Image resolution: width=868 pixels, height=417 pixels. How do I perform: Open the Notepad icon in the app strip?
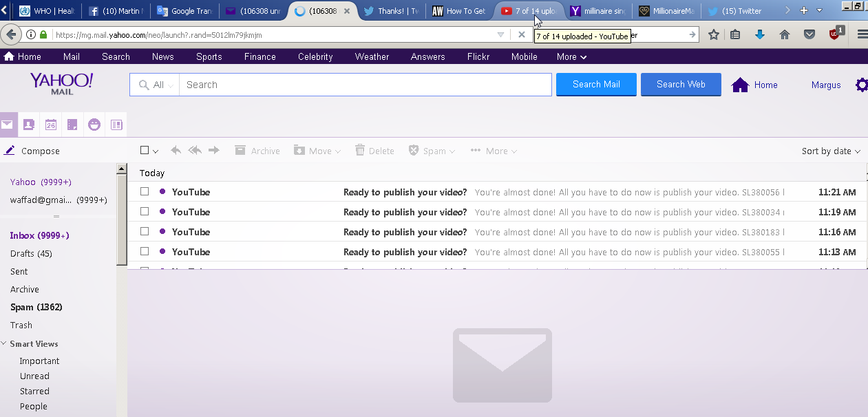click(72, 125)
